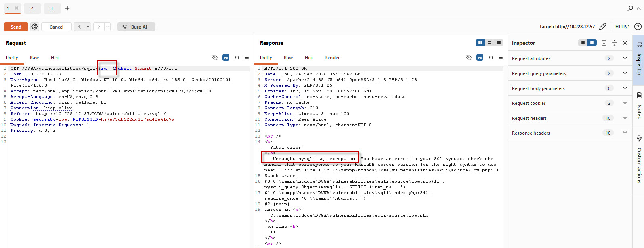
Task: Open the back history dropdown arrow
Action: [88, 27]
